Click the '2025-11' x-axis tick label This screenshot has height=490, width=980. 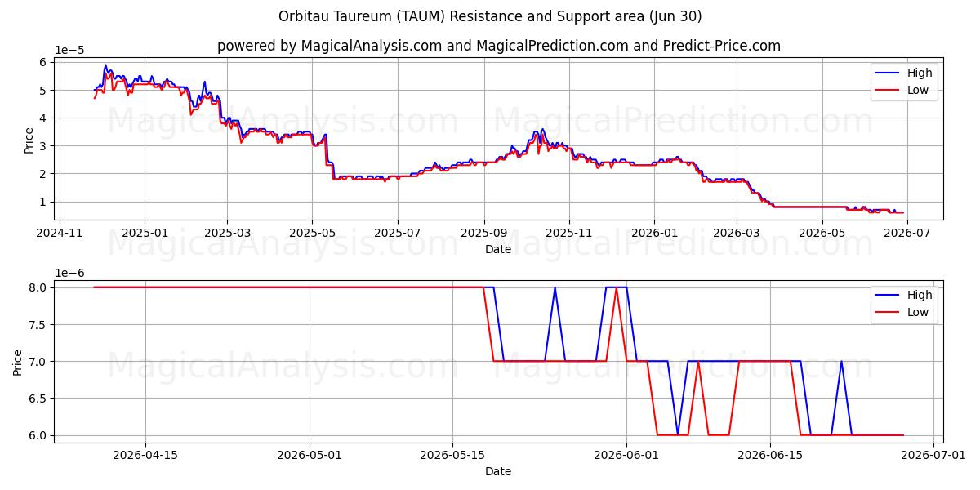569,234
